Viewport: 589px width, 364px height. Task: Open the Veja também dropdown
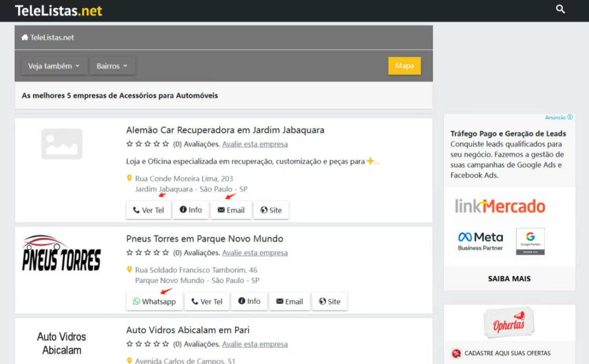pos(54,66)
